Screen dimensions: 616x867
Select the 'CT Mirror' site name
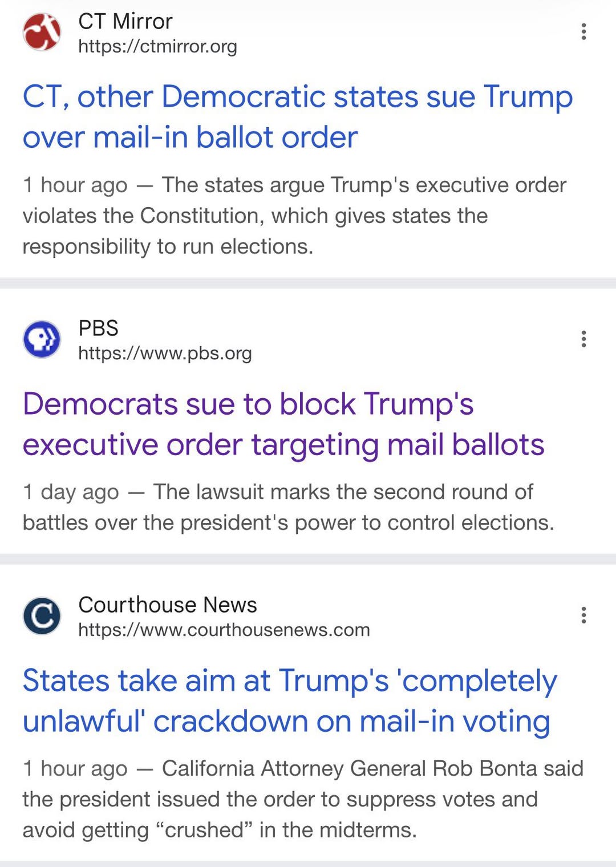tap(125, 22)
